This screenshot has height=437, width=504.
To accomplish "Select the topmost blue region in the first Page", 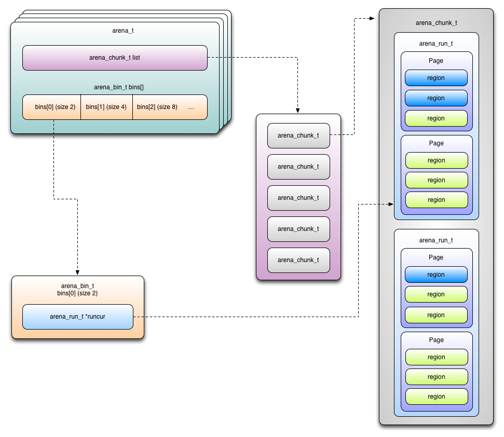I will coord(436,78).
